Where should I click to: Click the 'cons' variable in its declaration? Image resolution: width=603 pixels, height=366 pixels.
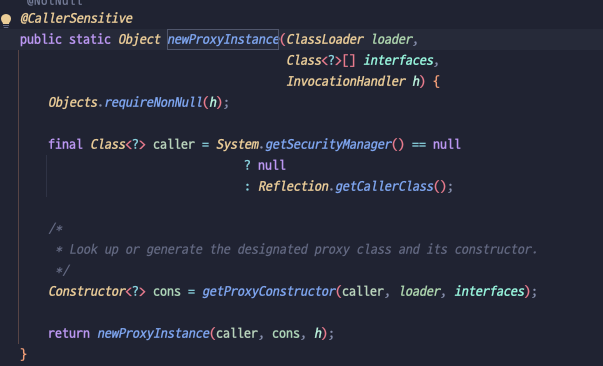click(x=167, y=291)
